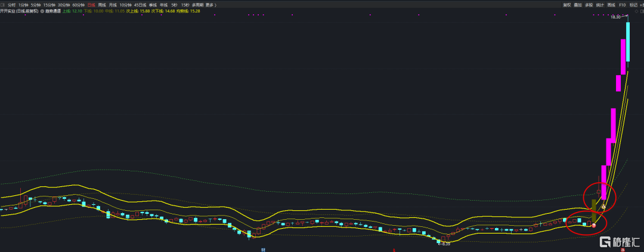Open the 统计 statistics button
Viewport: 644px width, 252px height.
[600, 5]
